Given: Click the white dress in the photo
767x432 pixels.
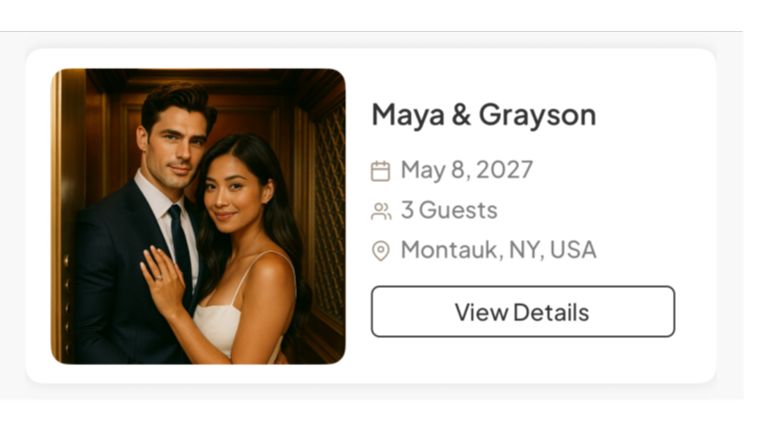Looking at the screenshot, I should click(x=230, y=323).
